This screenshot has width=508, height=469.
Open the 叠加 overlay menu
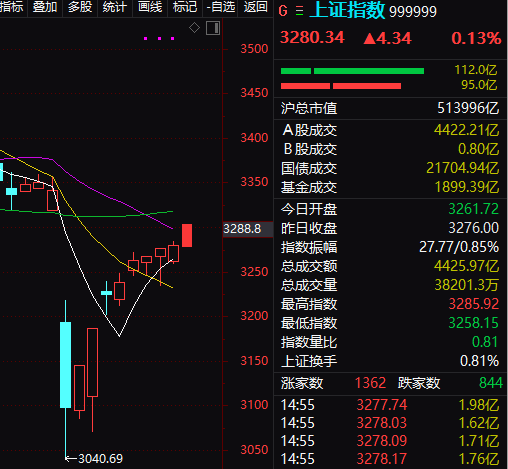(x=45, y=7)
